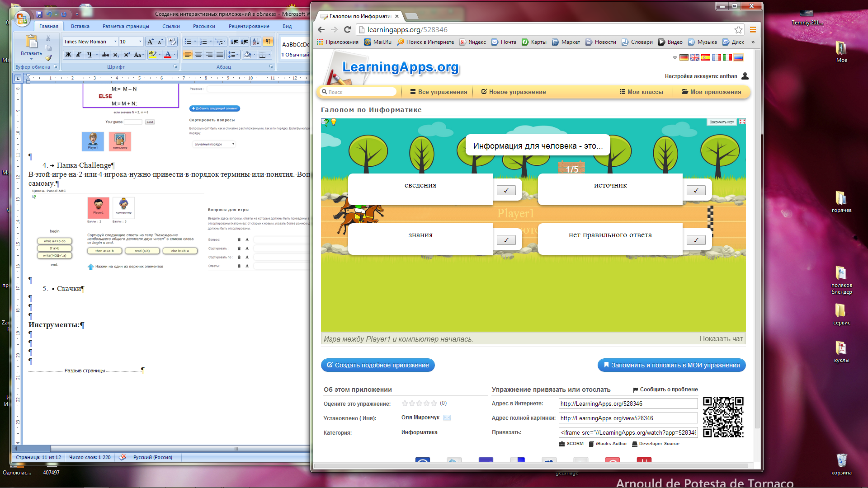Image resolution: width=868 pixels, height=488 pixels.
Task: Click Запомнить и положить в МОИ упражнения
Action: click(x=671, y=365)
